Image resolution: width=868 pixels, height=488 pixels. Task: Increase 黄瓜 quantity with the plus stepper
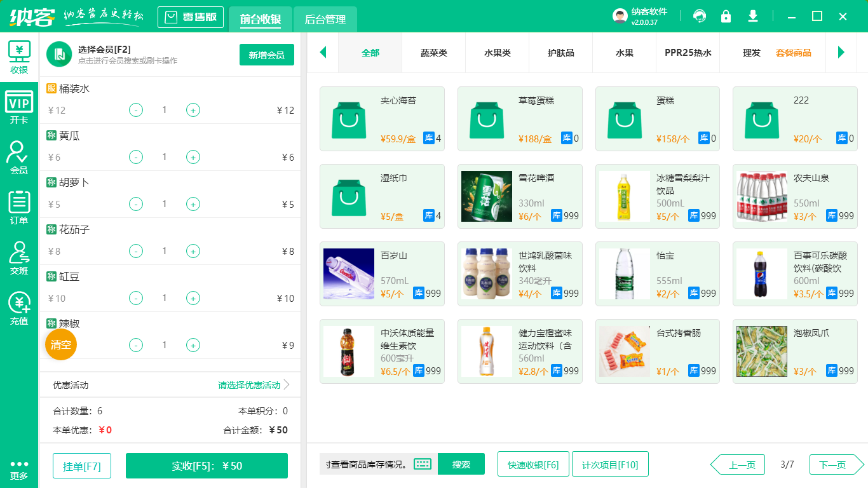pos(193,157)
